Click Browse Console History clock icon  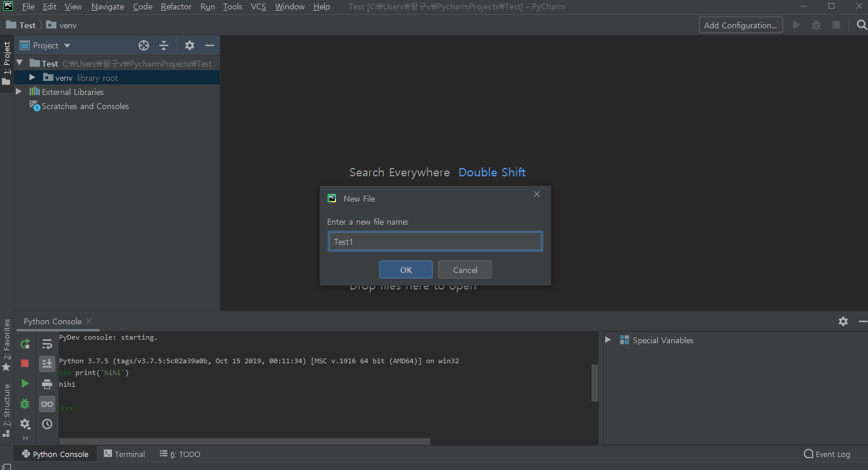(47, 424)
